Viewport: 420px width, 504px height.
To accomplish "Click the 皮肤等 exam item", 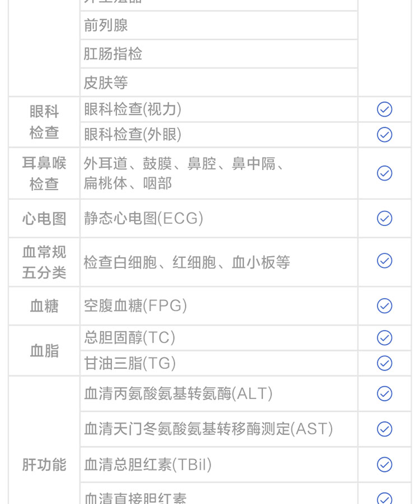I will pyautogui.click(x=106, y=83).
